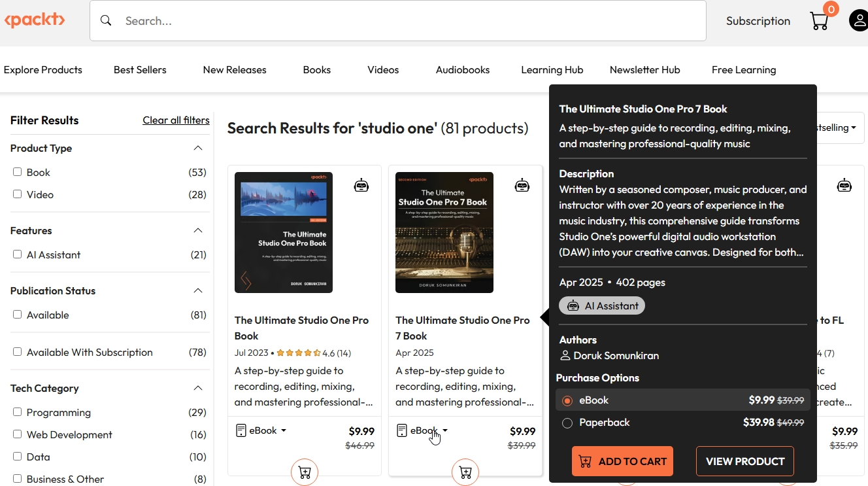Check the Book product type filter
This screenshot has width=868, height=486.
[x=18, y=172]
